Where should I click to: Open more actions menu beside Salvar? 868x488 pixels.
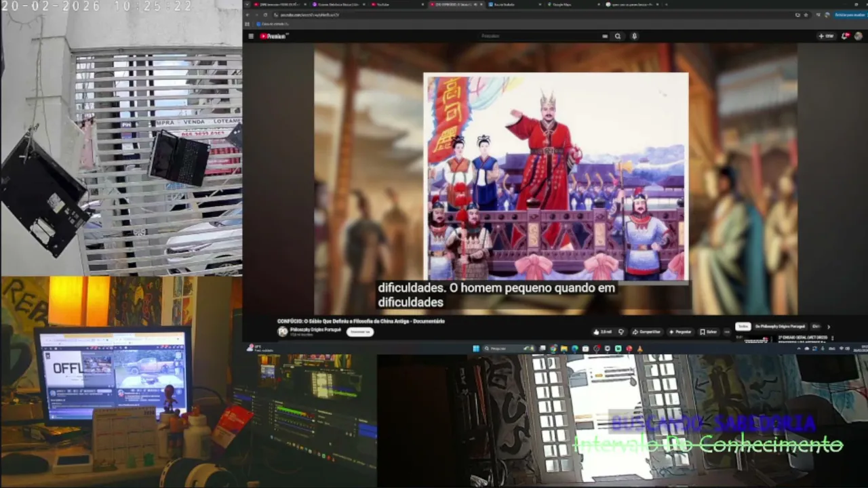pyautogui.click(x=727, y=332)
